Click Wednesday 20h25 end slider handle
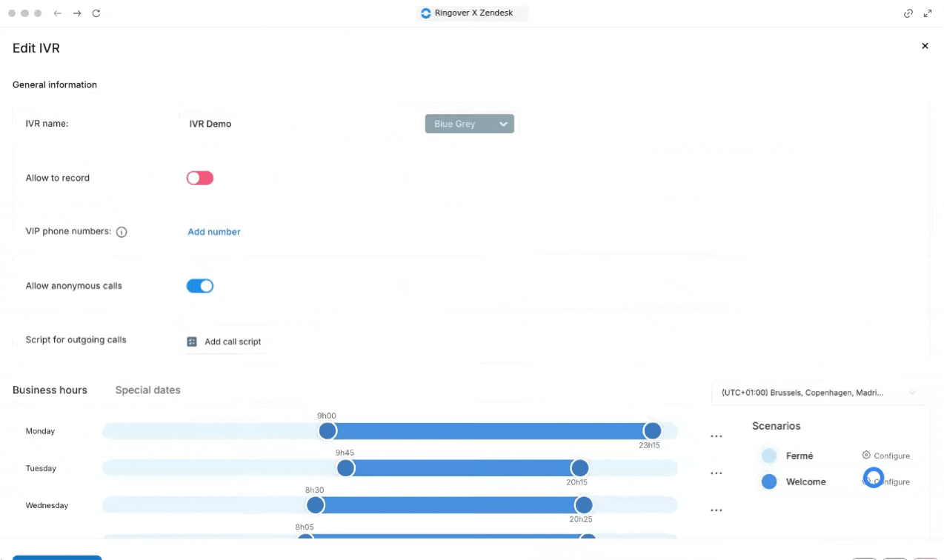This screenshot has width=944, height=560. (584, 505)
